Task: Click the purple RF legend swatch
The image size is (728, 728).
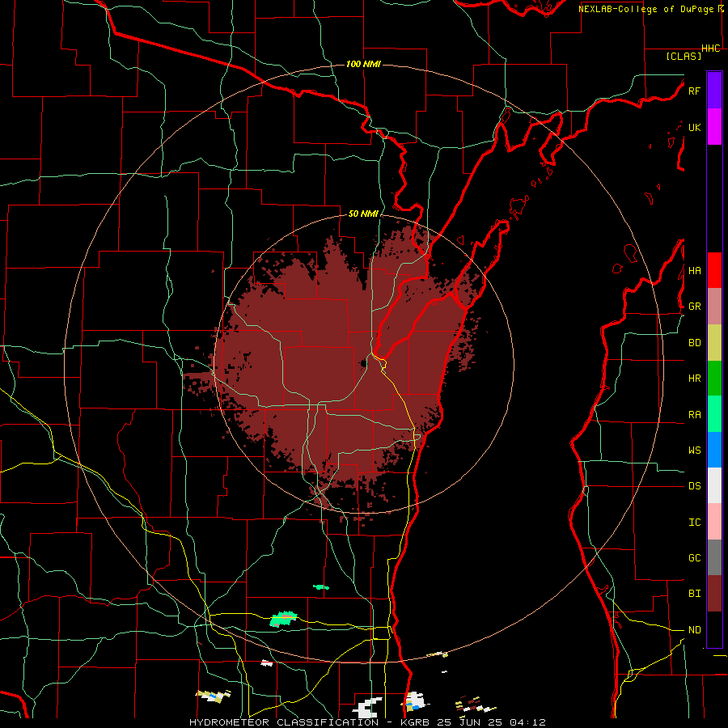Action: point(714,91)
